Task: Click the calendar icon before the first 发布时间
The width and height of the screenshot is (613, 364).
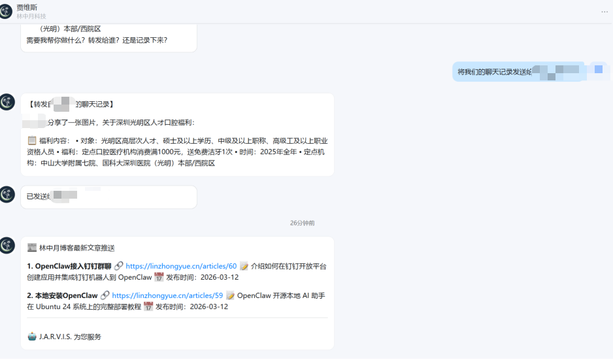Action: (x=159, y=277)
